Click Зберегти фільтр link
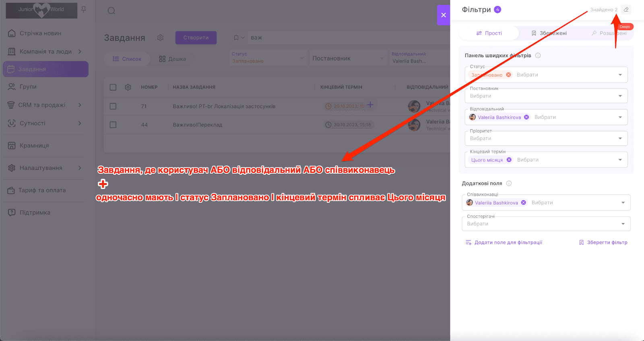 click(x=603, y=242)
